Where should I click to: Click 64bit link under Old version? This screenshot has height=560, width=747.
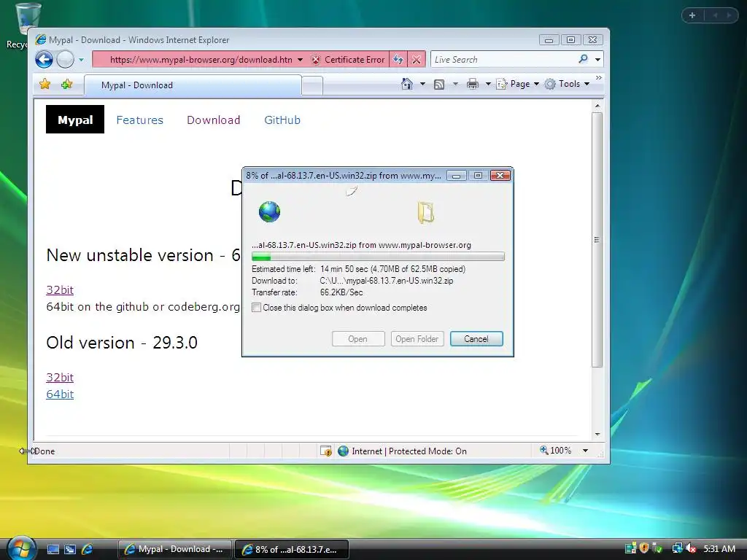coord(60,394)
